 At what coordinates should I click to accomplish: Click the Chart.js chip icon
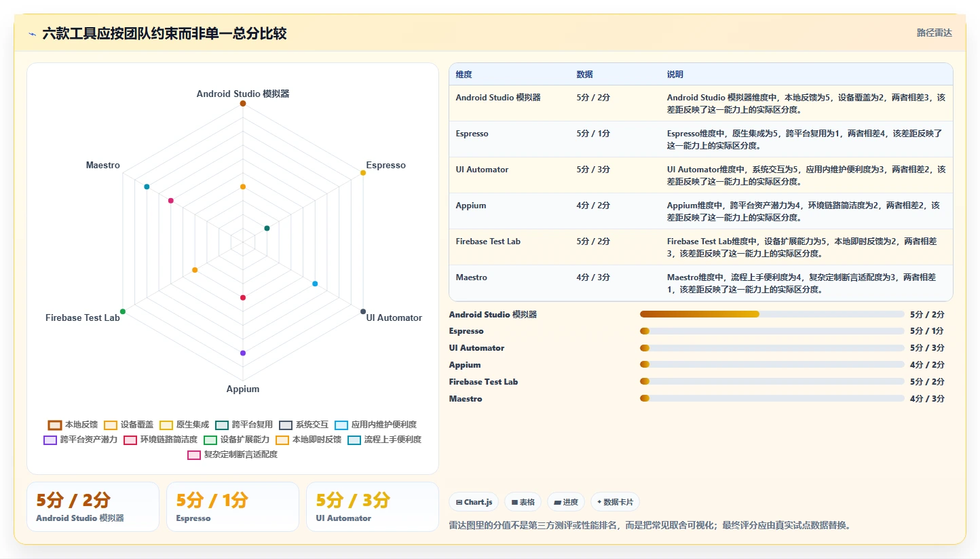point(459,503)
